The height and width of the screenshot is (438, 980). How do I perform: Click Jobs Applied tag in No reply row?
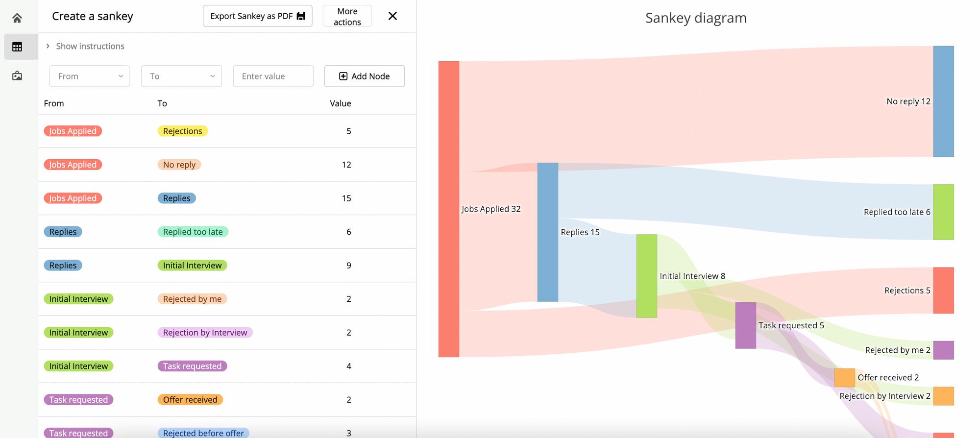click(73, 165)
